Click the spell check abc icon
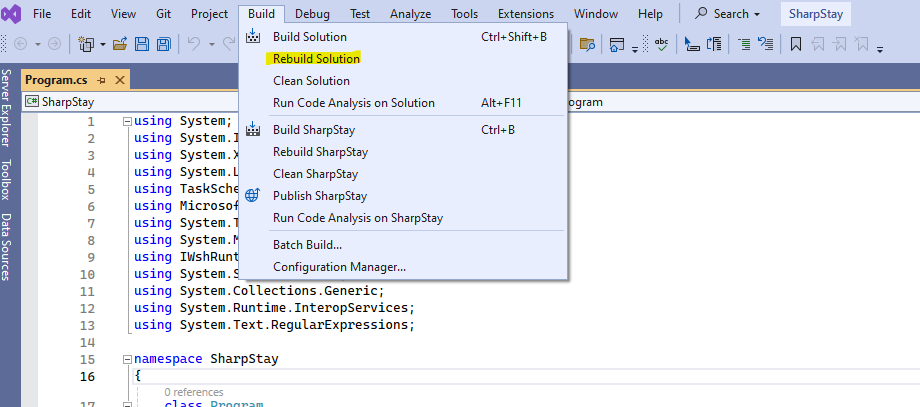Image resolution: width=920 pixels, height=407 pixels. tap(661, 44)
